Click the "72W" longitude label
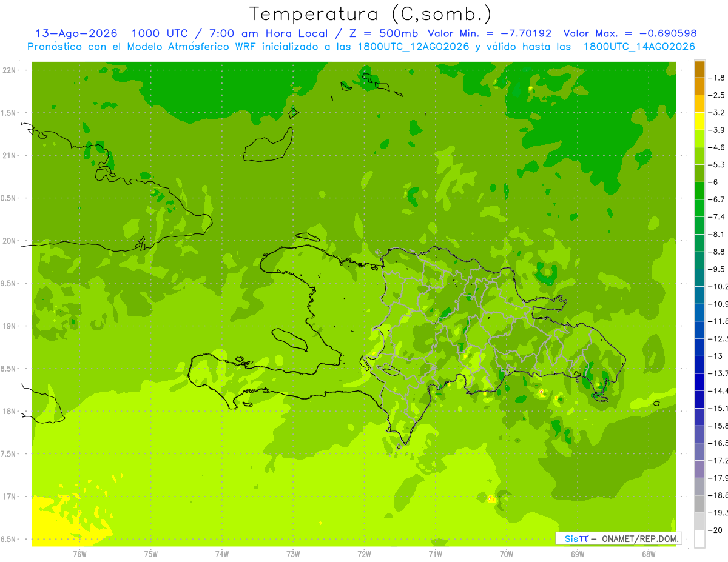The width and height of the screenshot is (728, 562). [364, 554]
